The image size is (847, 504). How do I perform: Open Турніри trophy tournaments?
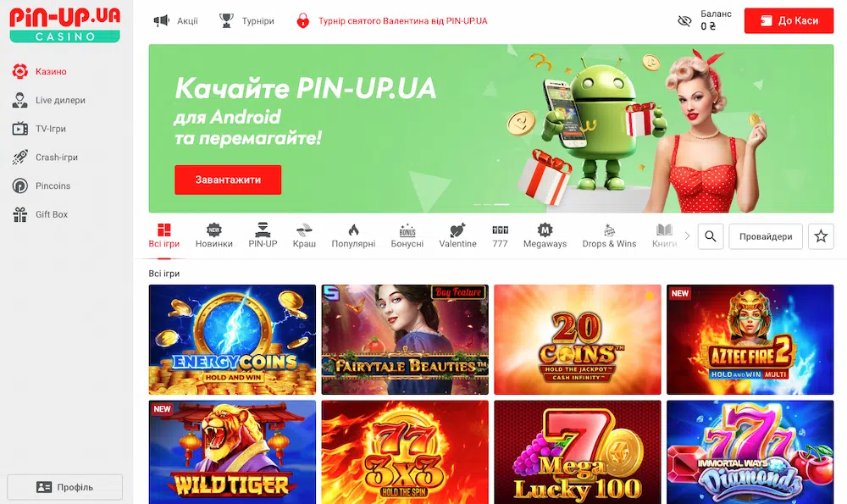(x=246, y=21)
